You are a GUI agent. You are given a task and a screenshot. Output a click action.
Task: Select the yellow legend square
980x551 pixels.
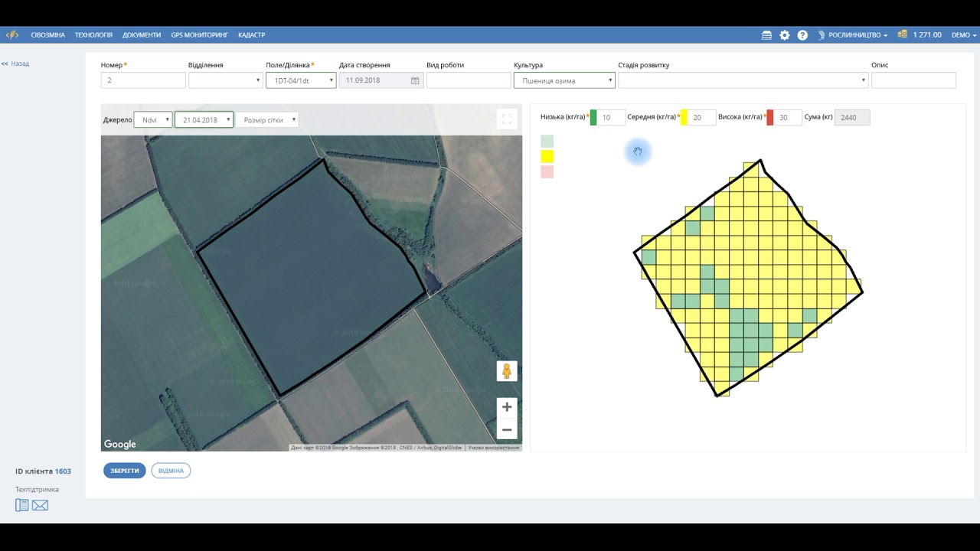[x=547, y=156]
